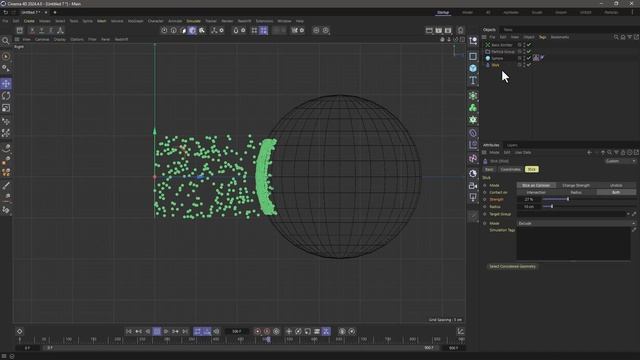
Task: Toggle the animation dot next to Strength
Action: tap(485, 200)
